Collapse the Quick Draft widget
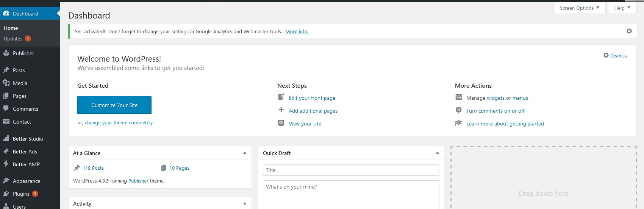Screen dimensions: 644x209 (437, 153)
